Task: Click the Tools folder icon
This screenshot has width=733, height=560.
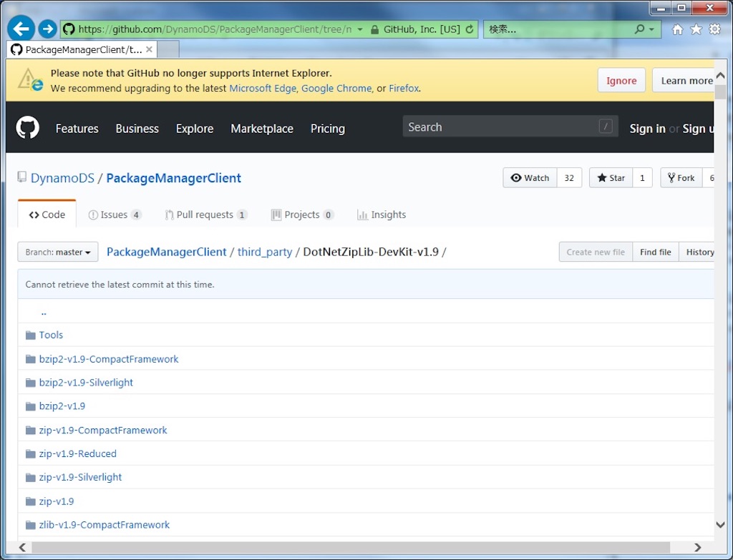Action: click(31, 335)
